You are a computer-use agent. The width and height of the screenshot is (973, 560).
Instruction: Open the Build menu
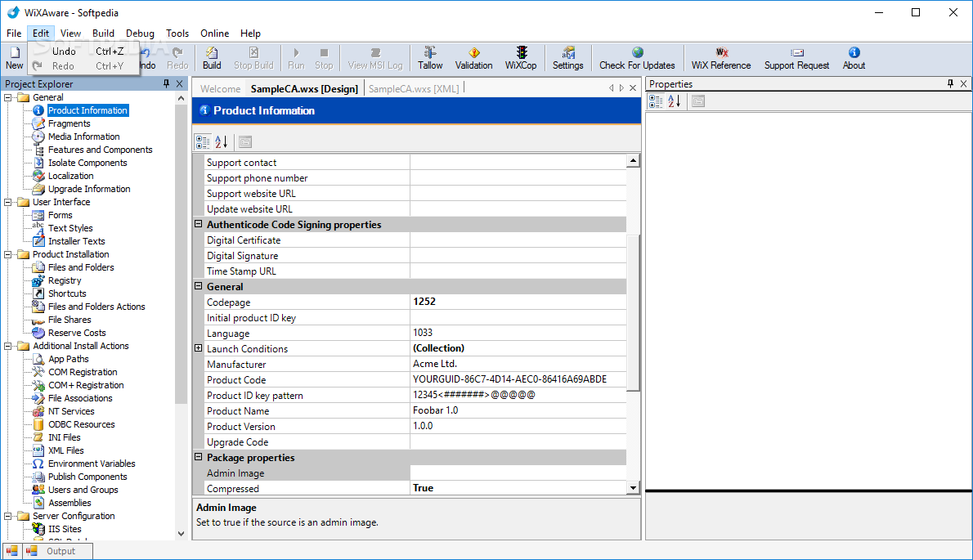103,34
